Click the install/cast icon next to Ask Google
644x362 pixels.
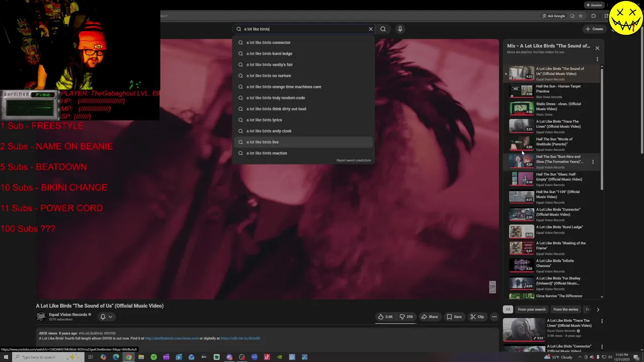pos(572,16)
